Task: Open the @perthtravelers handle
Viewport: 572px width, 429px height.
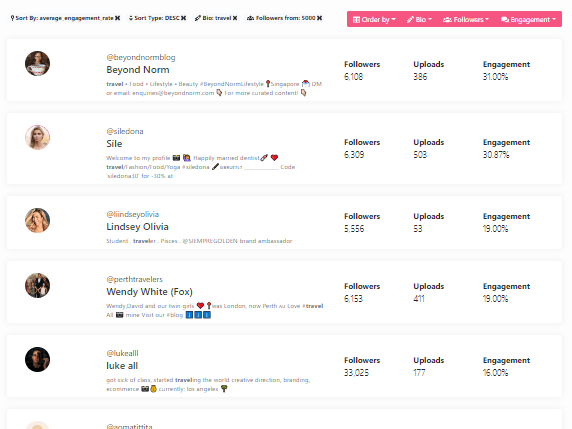Action: pos(134,279)
